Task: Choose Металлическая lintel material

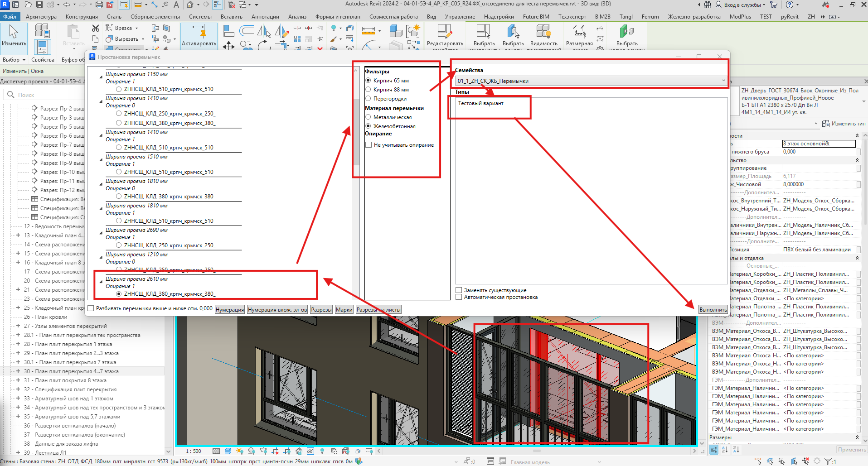Action: click(x=368, y=117)
